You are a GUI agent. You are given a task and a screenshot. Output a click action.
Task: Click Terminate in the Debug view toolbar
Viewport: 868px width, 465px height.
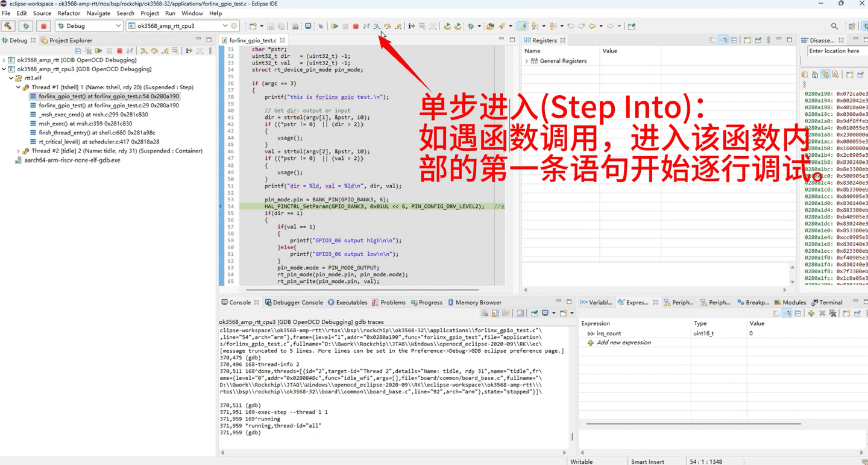(119, 51)
